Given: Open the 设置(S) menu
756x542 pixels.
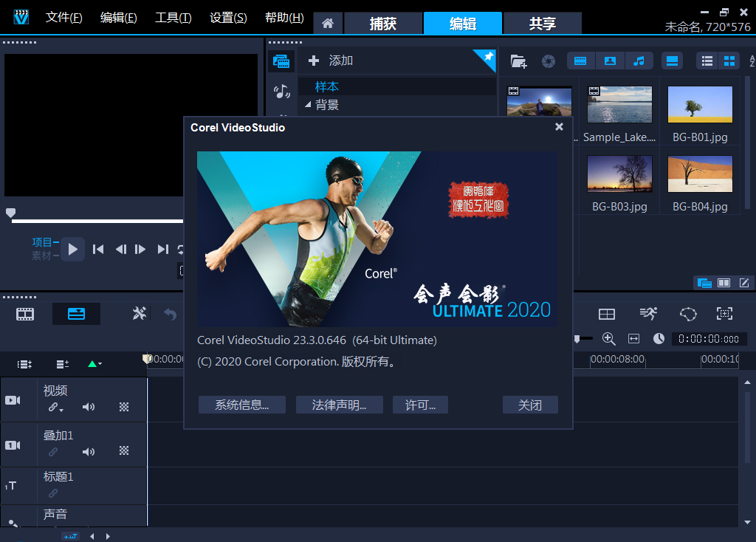Looking at the screenshot, I should coord(228,18).
